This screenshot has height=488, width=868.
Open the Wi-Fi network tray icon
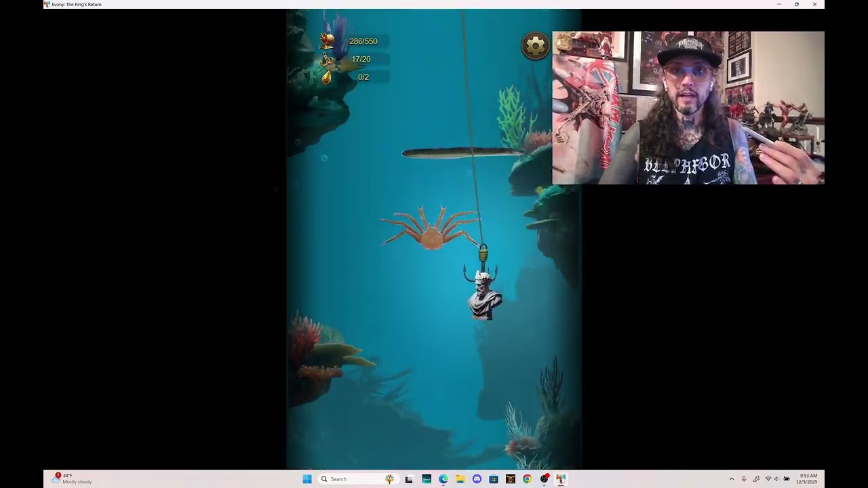pos(768,479)
